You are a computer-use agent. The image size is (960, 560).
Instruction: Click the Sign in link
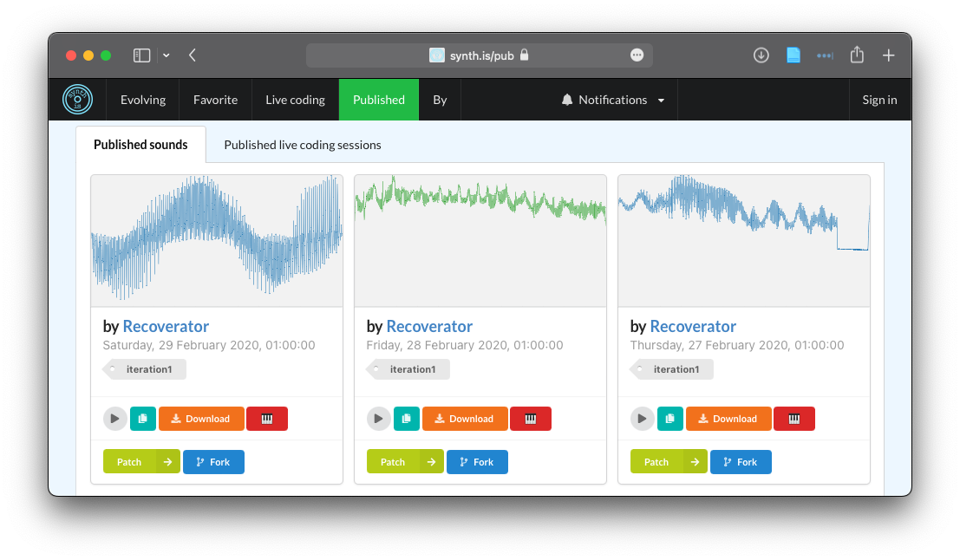point(880,100)
